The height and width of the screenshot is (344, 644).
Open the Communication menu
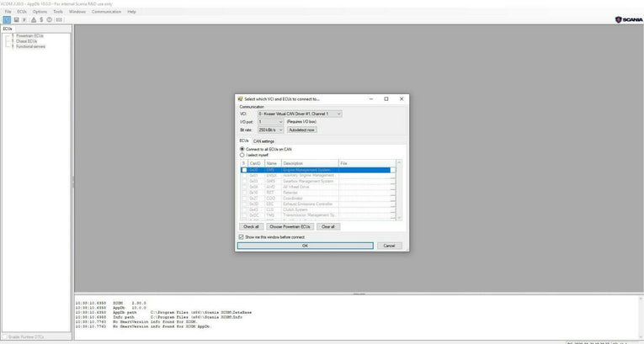(106, 12)
